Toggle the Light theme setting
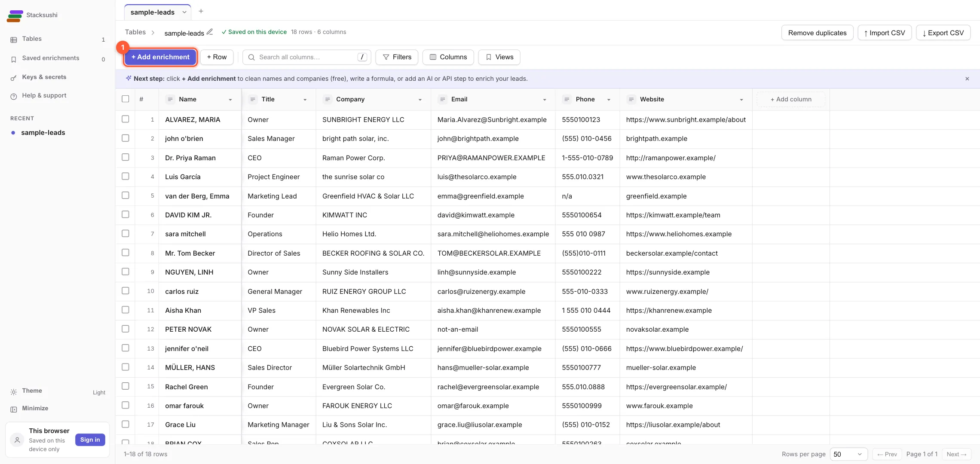This screenshot has height=464, width=980. point(58,391)
